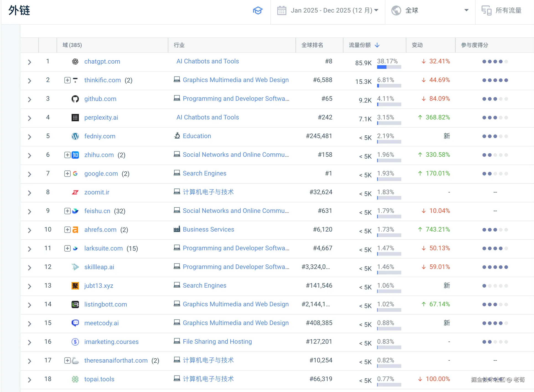Screen dimensions: 534x392
Task: Click the listingbott.com favicon icon
Action: pyautogui.click(x=75, y=304)
